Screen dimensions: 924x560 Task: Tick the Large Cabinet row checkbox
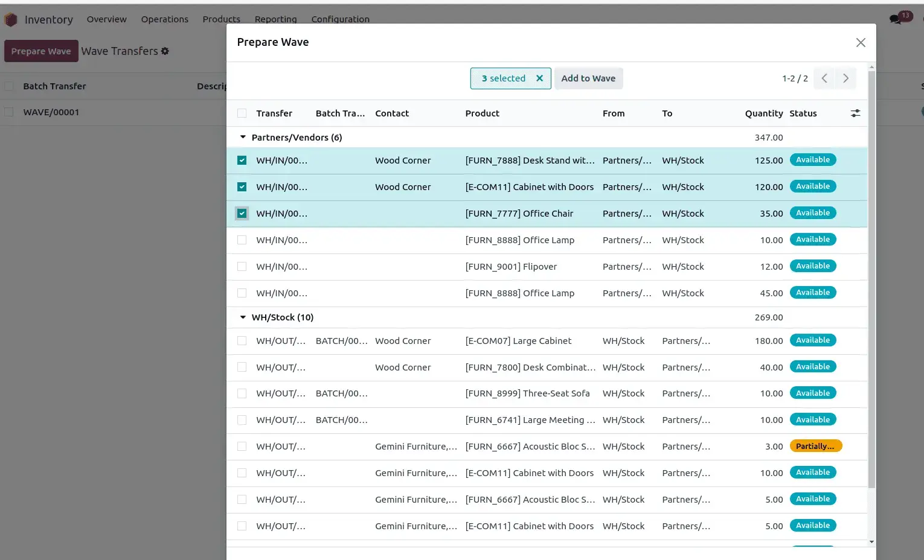[242, 341]
